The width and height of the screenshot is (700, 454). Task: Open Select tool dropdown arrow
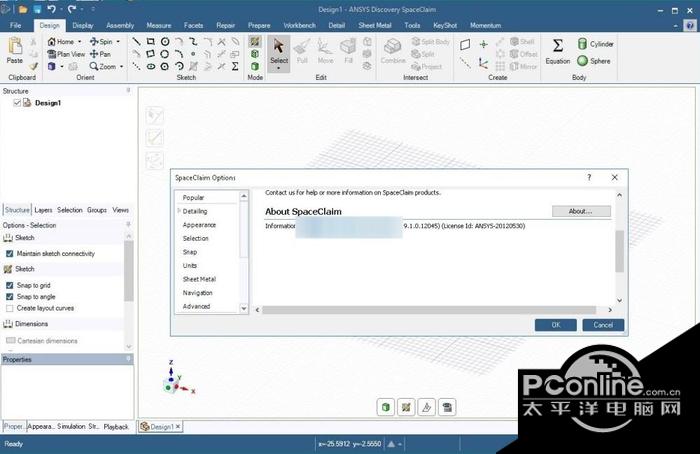click(x=279, y=68)
